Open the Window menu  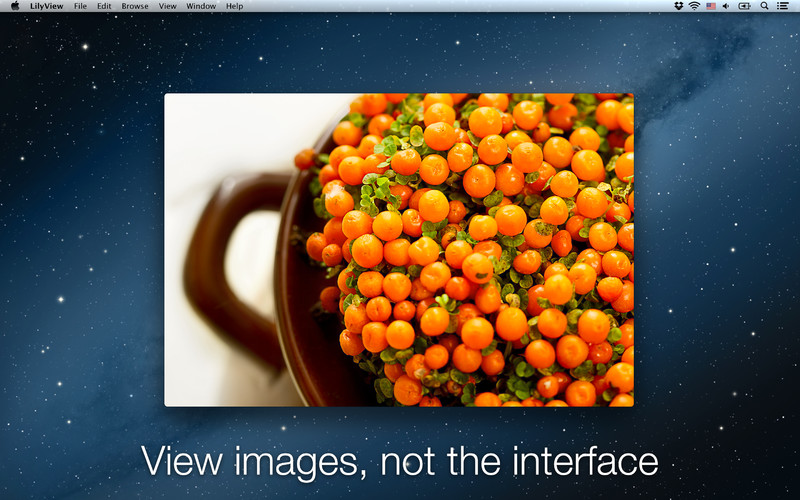click(201, 6)
